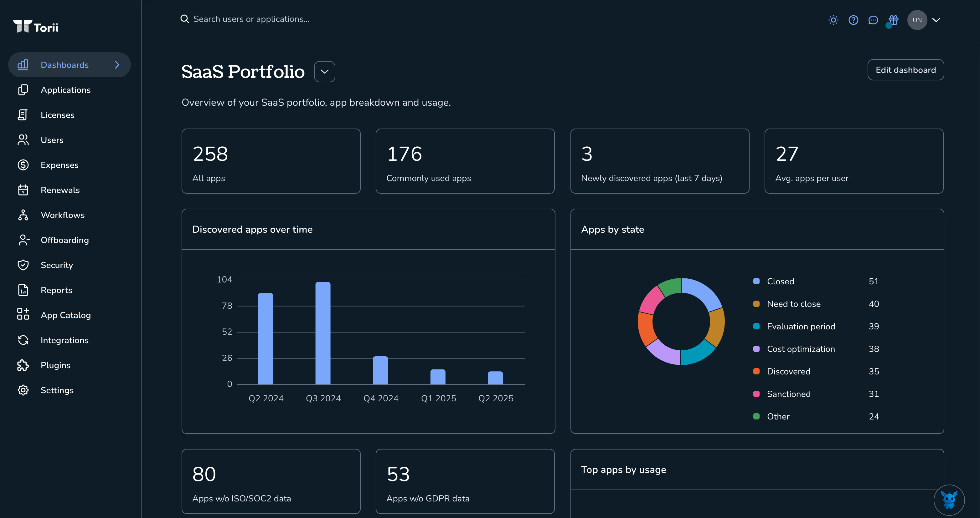Click the Dashboards bar chart icon
980x518 pixels.
23,65
